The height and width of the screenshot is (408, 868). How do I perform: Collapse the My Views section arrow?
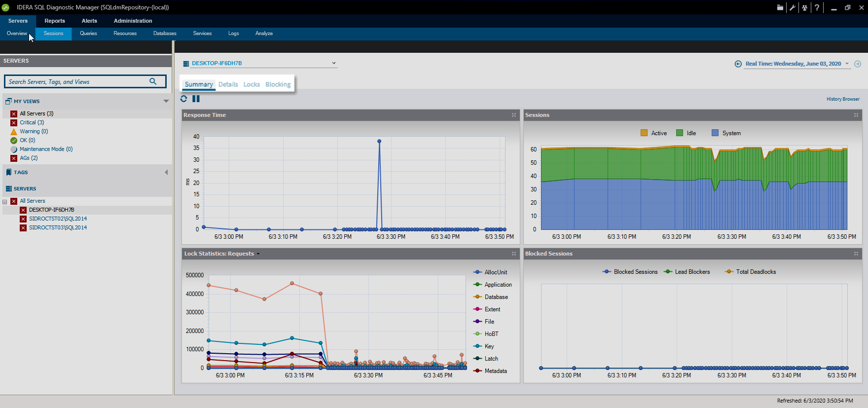166,101
